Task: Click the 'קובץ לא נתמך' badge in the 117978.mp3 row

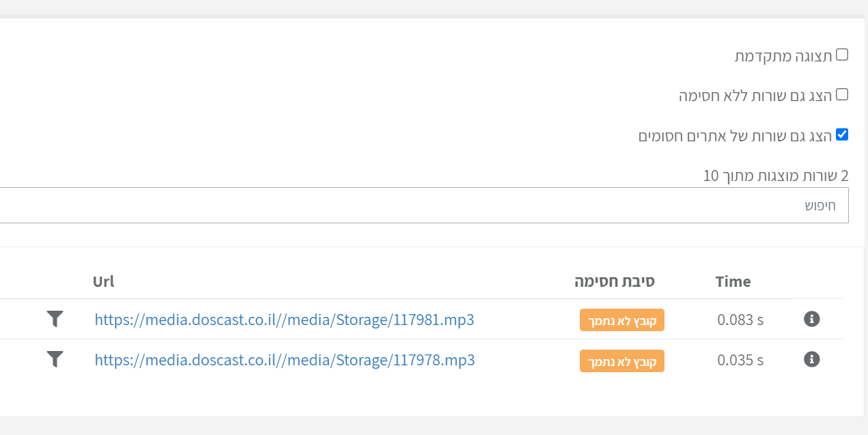Action: [x=622, y=361]
